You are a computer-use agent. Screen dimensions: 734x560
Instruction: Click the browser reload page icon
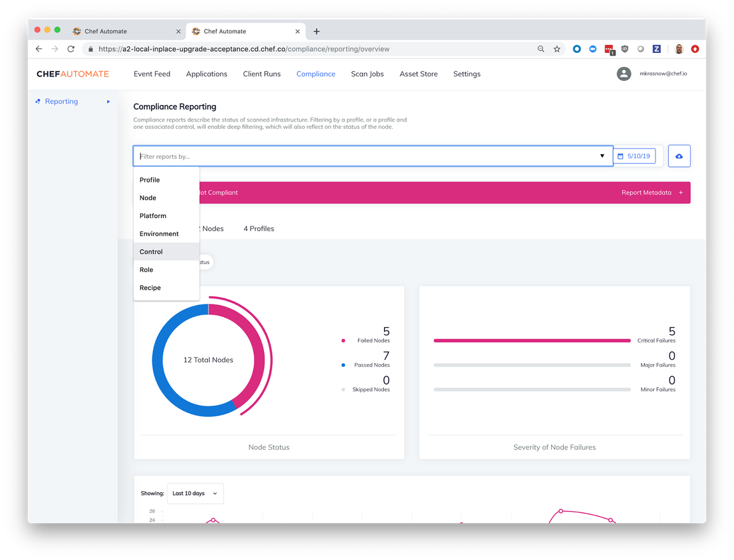point(71,49)
